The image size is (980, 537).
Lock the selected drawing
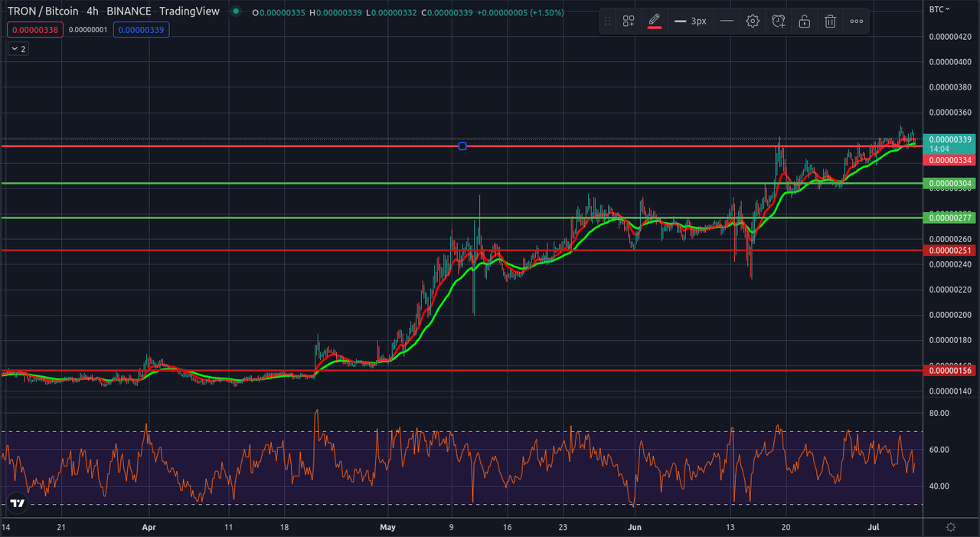click(805, 21)
